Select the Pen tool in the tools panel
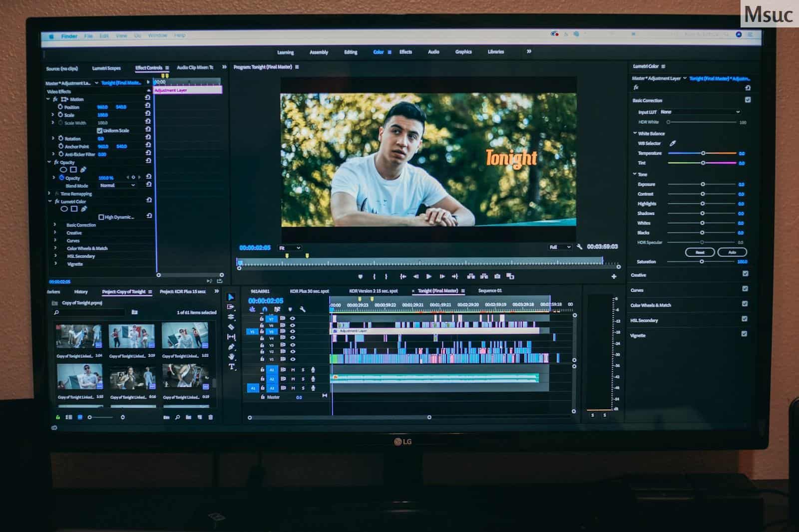 (x=231, y=347)
